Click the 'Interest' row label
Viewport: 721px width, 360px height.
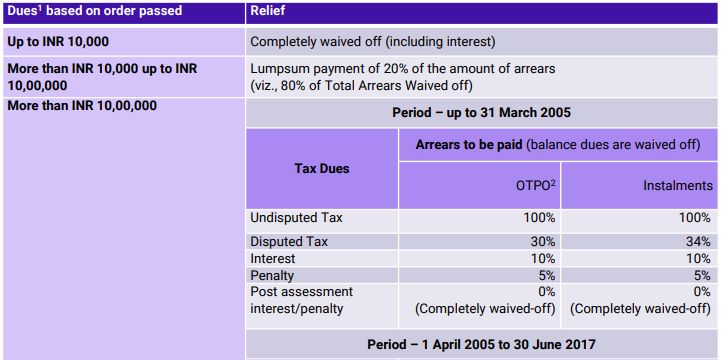(x=273, y=258)
